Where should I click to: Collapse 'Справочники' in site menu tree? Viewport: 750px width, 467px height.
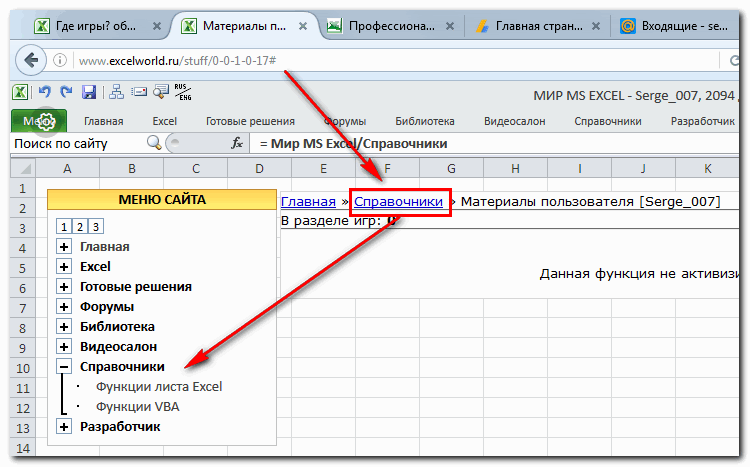pyautogui.click(x=64, y=367)
